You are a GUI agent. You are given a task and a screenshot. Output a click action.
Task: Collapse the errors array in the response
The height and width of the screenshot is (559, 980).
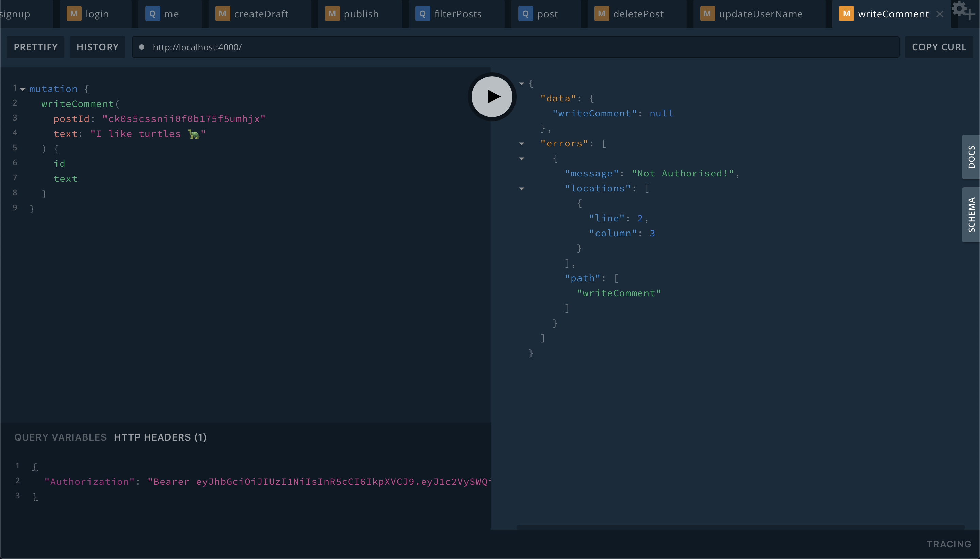(x=521, y=144)
